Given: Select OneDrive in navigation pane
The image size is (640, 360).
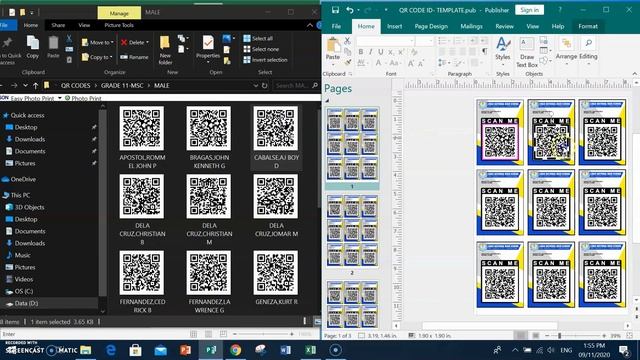Looking at the screenshot, I should click(23, 179).
